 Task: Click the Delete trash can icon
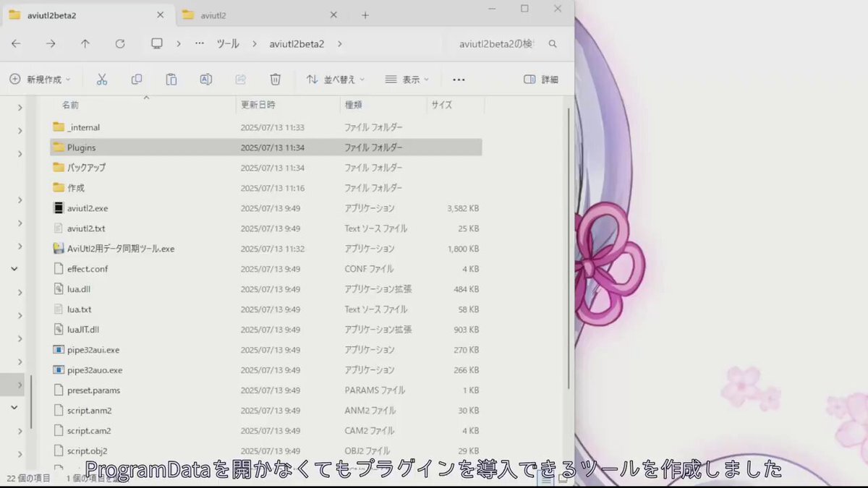pyautogui.click(x=276, y=80)
